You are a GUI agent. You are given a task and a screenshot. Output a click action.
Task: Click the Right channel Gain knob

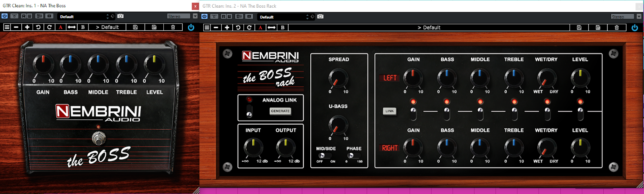pos(413,148)
